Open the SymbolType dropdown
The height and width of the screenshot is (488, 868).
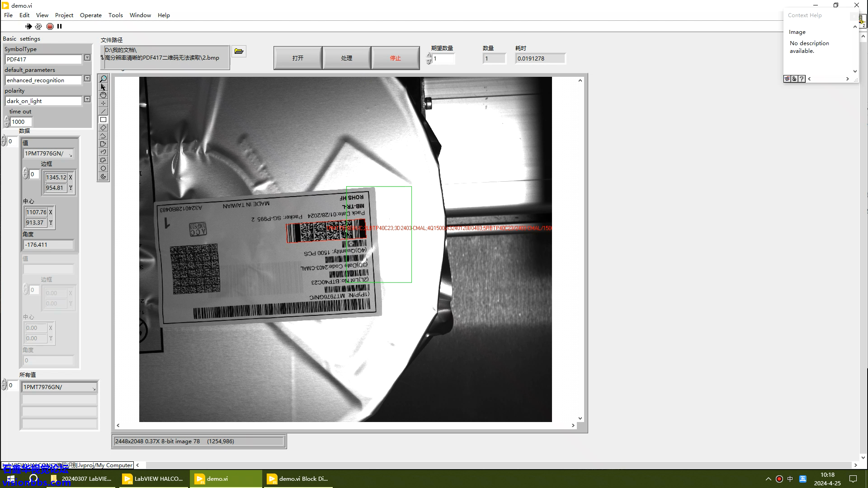click(87, 58)
